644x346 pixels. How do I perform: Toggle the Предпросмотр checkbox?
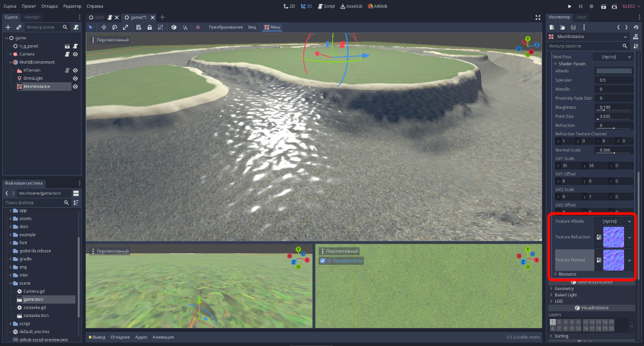pos(323,261)
